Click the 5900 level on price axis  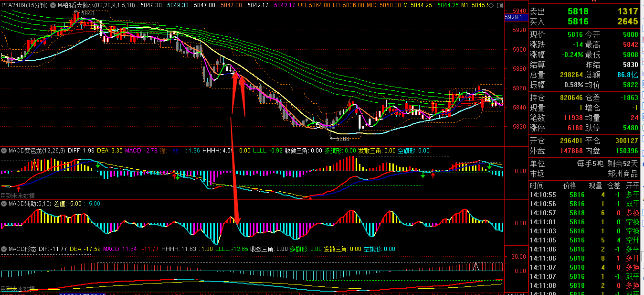point(518,49)
